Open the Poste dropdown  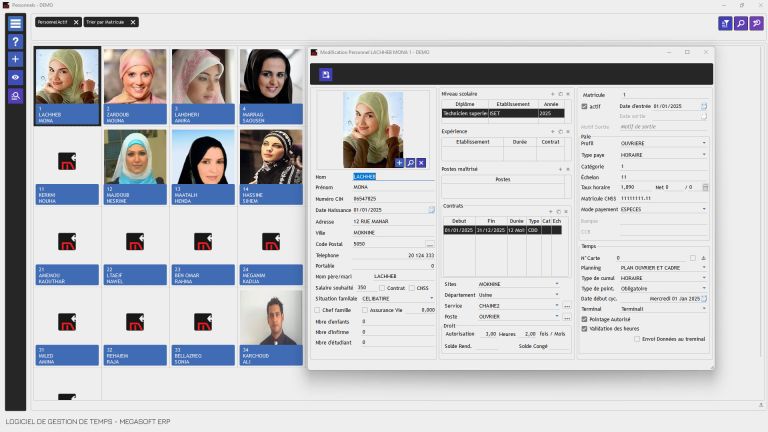pyautogui.click(x=557, y=316)
